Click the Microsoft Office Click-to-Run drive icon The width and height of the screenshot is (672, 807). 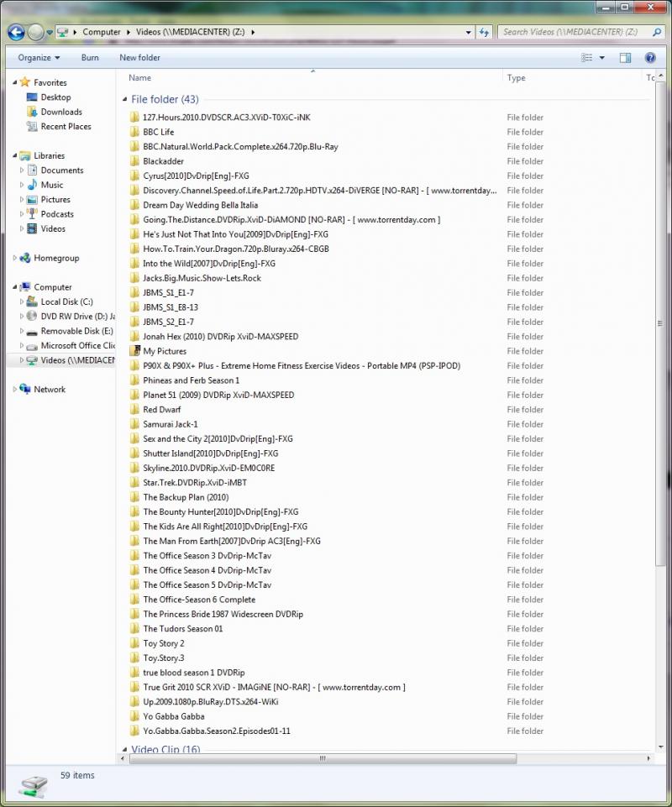pyautogui.click(x=32, y=346)
